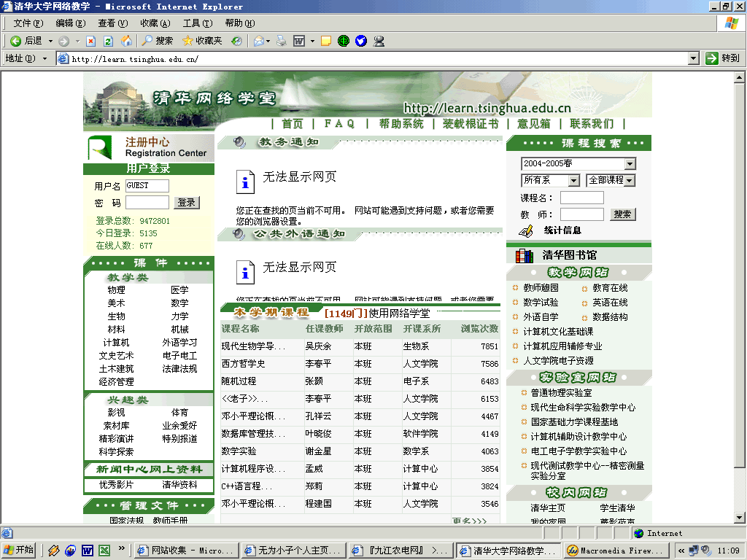Click the Print icon
The width and height of the screenshot is (747, 560).
click(x=282, y=41)
